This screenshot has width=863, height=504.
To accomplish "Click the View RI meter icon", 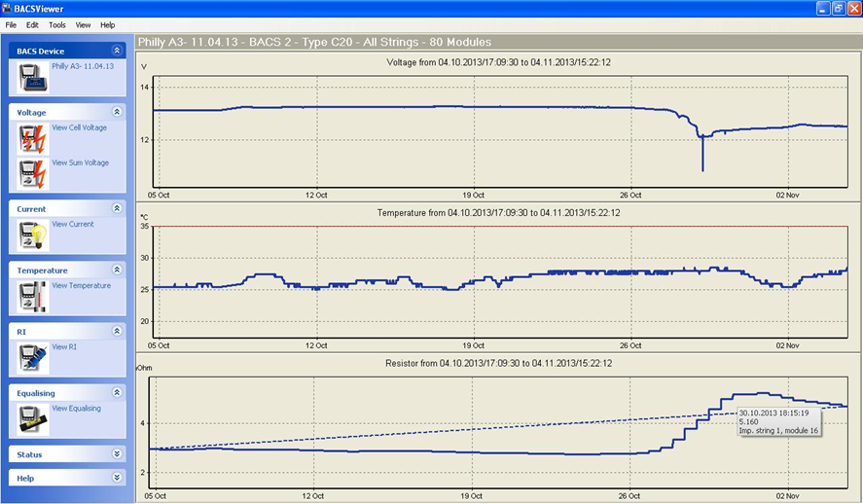I will 32,358.
